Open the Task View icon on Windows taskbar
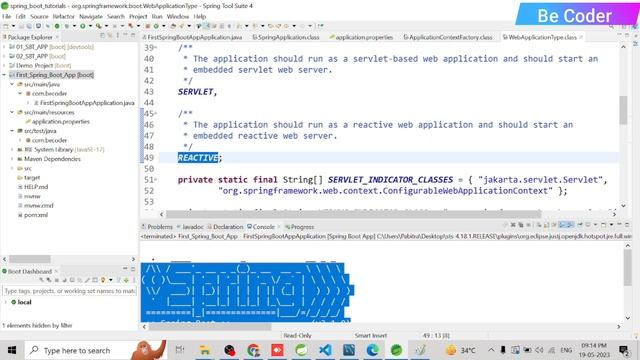The image size is (640, 360). [180, 350]
